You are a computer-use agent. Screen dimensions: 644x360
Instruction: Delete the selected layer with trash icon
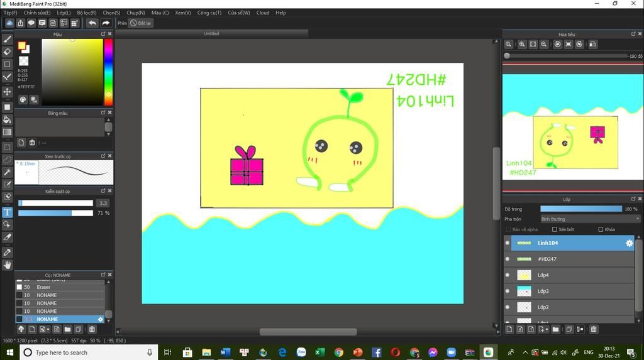(594, 329)
